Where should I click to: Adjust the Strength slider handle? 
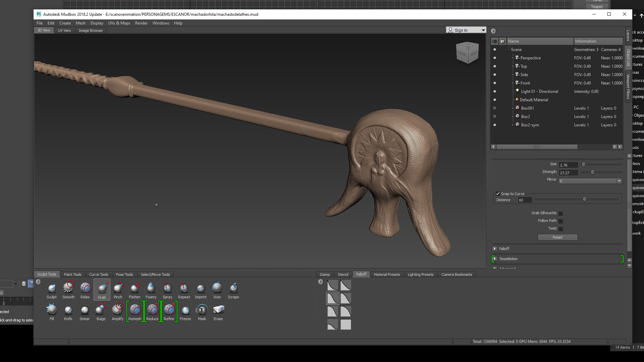(593, 172)
